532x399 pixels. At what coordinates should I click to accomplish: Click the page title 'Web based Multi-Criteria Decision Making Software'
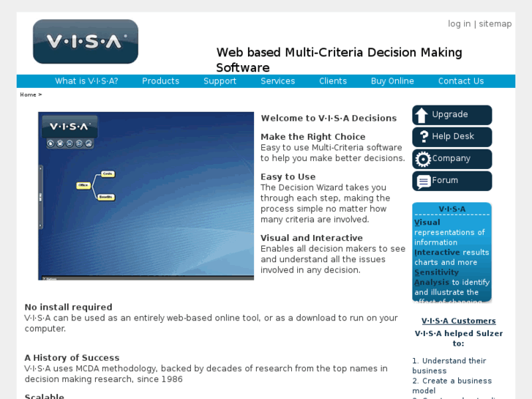point(340,60)
